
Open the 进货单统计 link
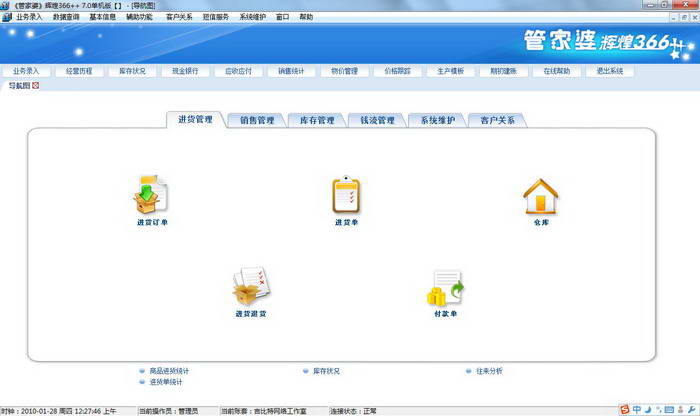pos(166,382)
